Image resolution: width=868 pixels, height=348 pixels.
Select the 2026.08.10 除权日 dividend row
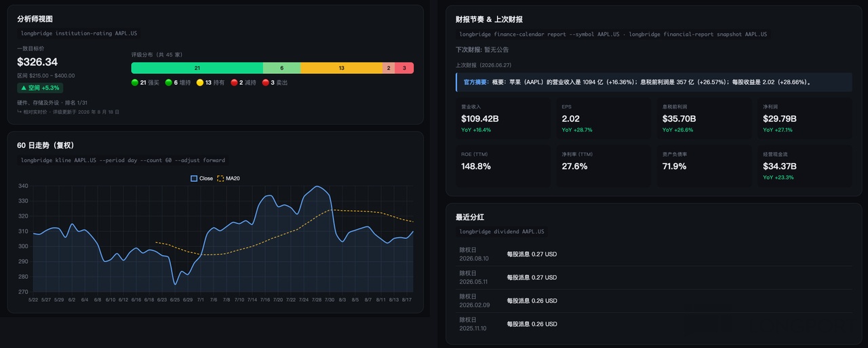tap(654, 254)
